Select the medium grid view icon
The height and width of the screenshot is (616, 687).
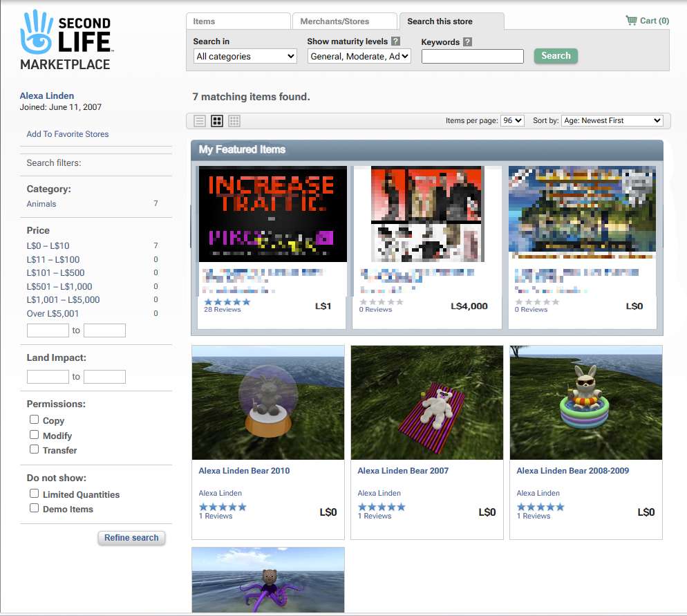coord(216,120)
